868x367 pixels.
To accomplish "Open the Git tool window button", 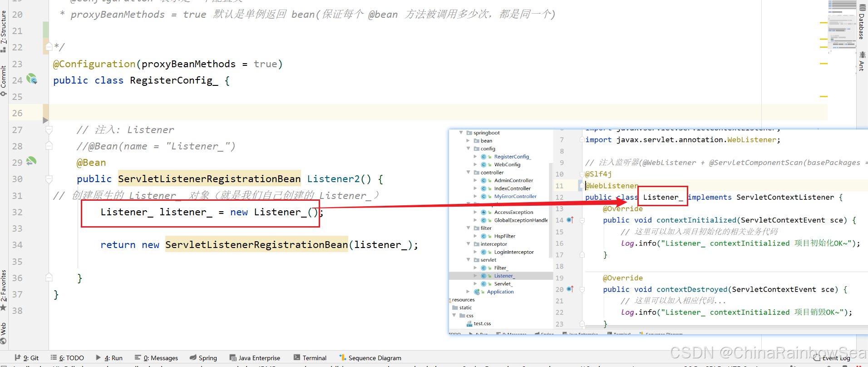I will (27, 358).
